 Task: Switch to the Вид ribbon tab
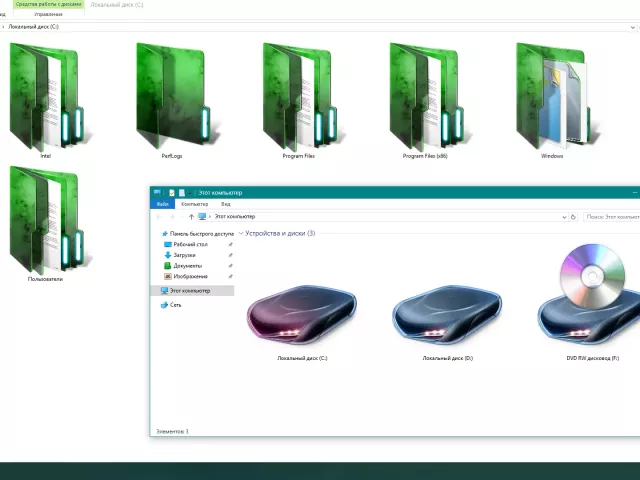[226, 204]
